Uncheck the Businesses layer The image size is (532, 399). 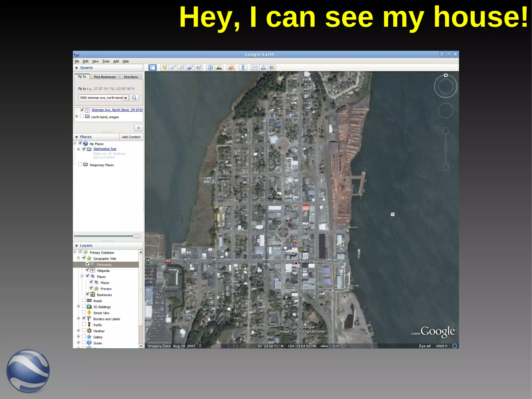point(88,294)
